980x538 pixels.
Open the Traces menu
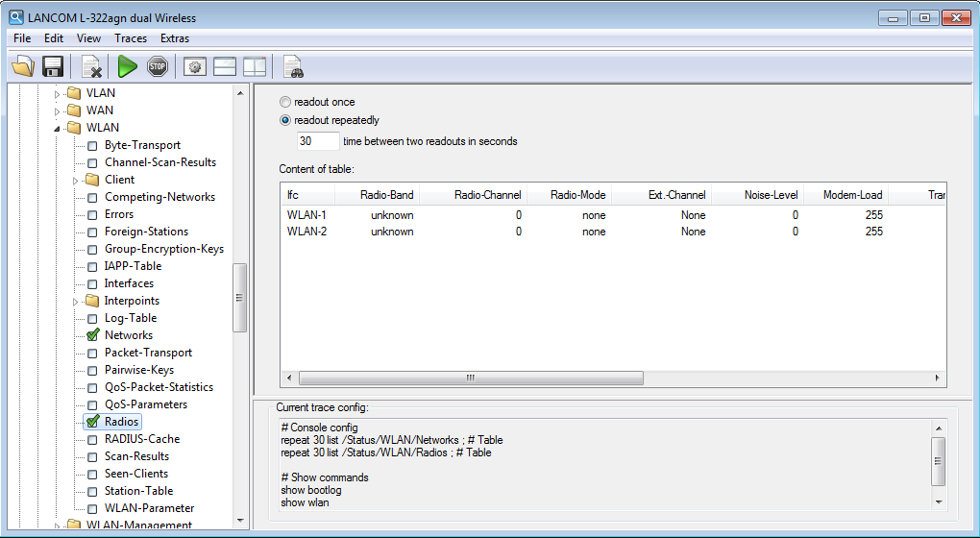click(131, 38)
